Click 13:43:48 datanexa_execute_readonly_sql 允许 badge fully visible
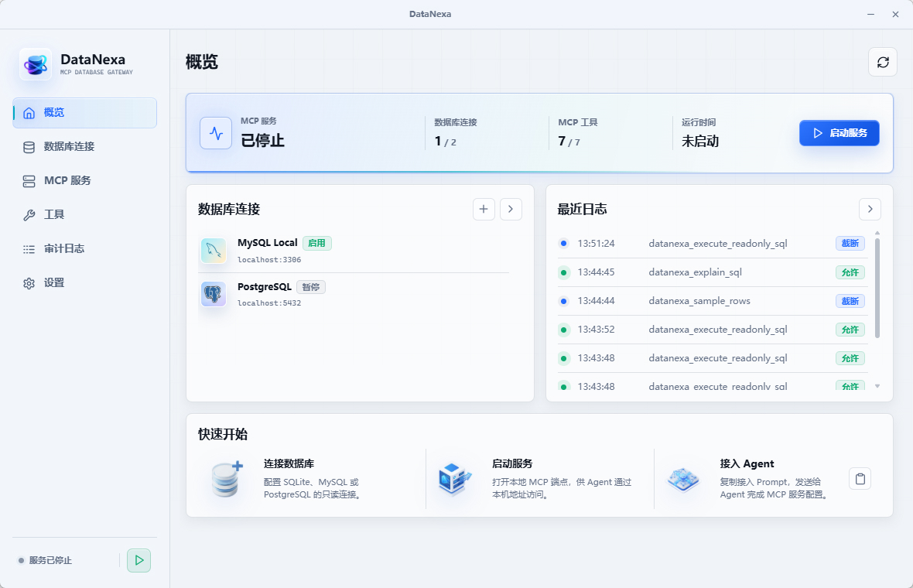This screenshot has height=588, width=913. (x=850, y=358)
